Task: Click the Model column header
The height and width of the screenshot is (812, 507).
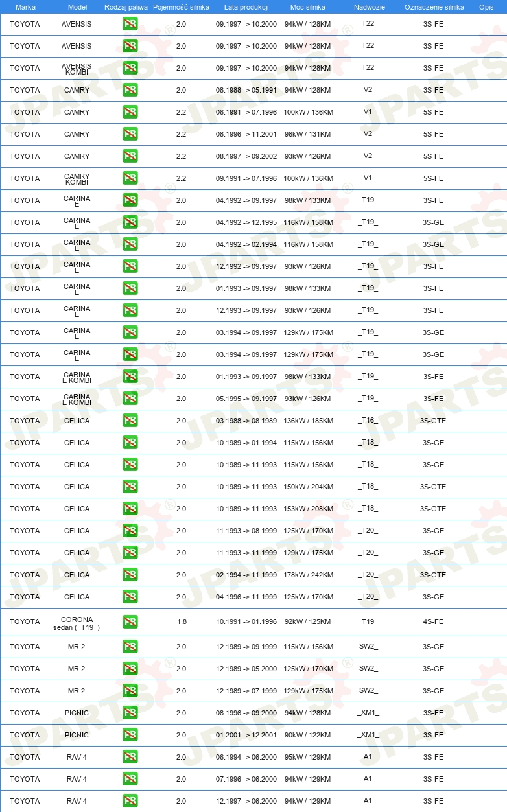Action: click(77, 7)
